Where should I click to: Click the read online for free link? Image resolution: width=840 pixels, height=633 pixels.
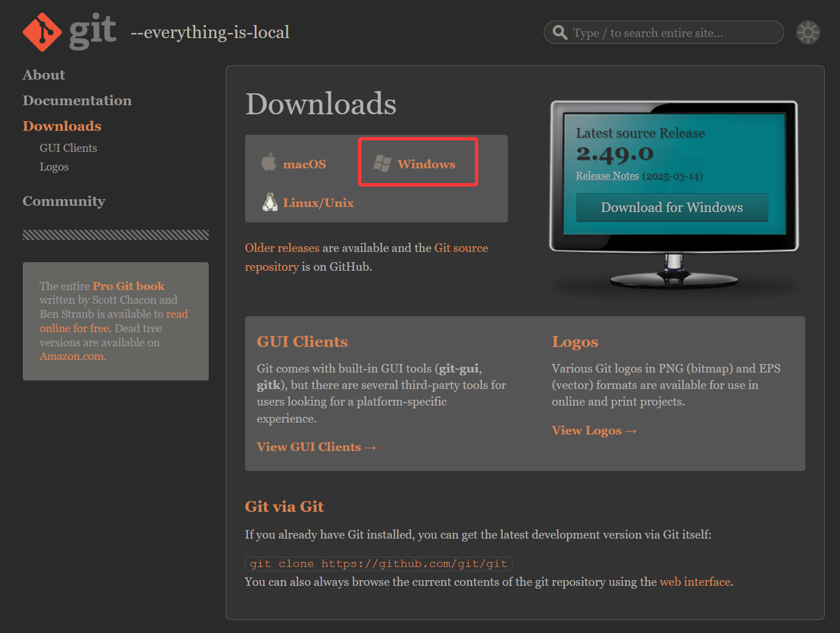click(114, 321)
